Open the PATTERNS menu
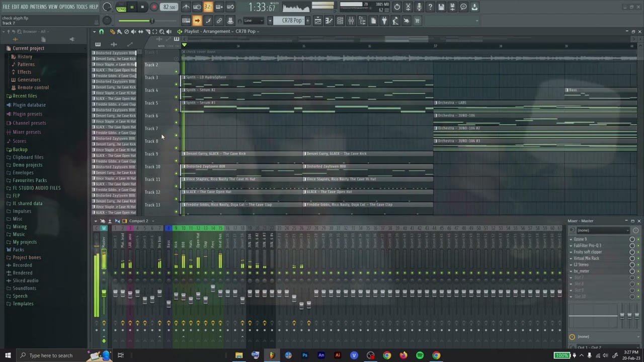Viewport: 644px width, 362px height. tap(38, 7)
